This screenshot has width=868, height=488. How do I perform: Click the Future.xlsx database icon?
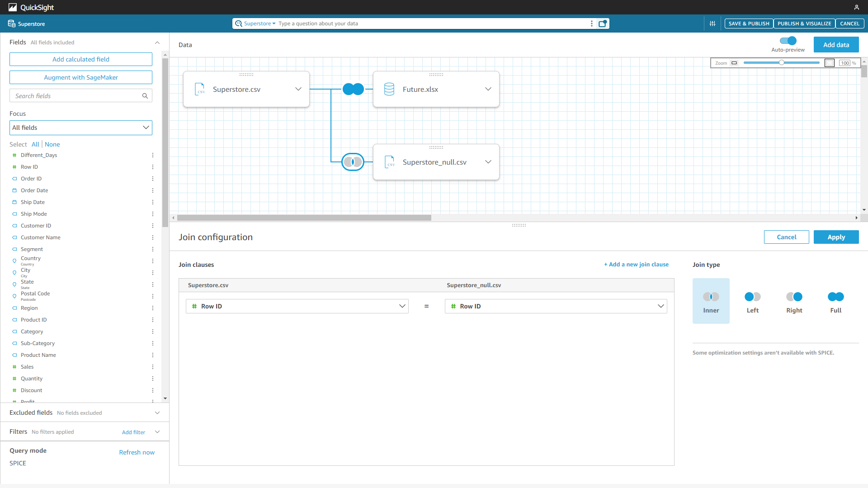tap(389, 89)
